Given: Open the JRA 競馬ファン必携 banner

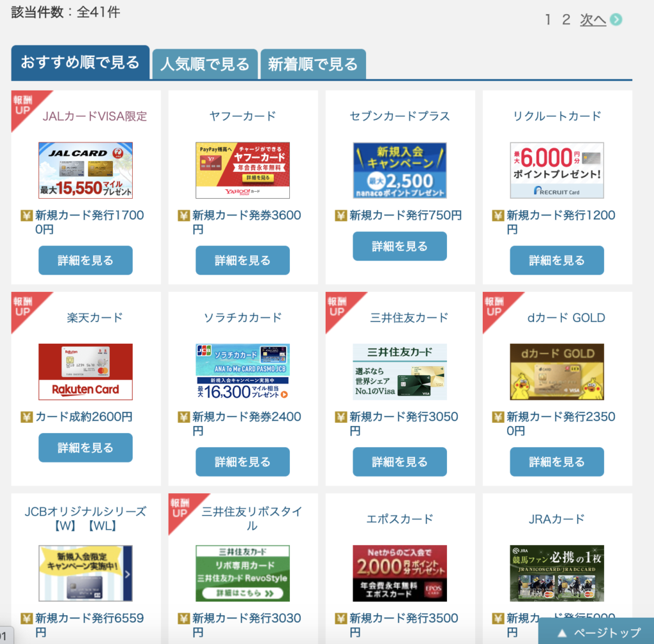Looking at the screenshot, I should [557, 573].
